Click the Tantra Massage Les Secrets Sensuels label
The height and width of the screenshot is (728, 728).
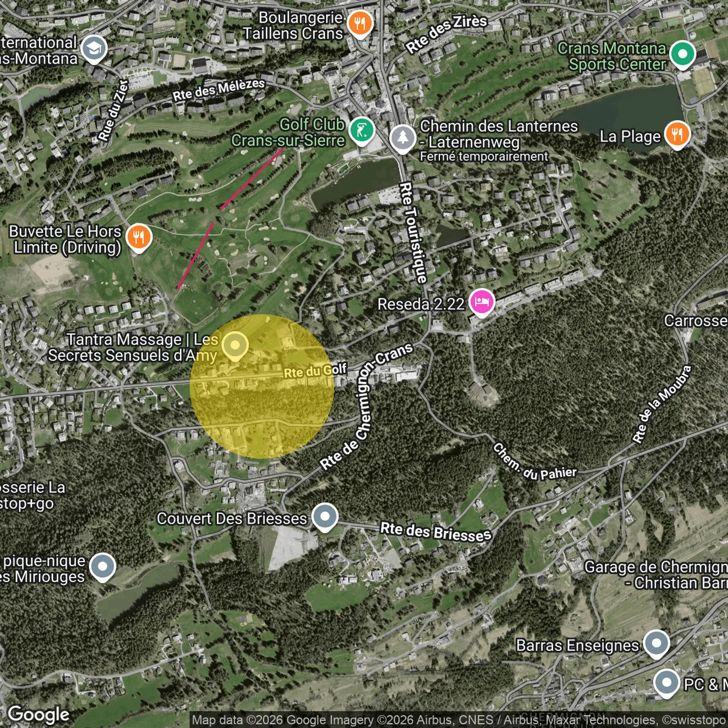click(133, 347)
